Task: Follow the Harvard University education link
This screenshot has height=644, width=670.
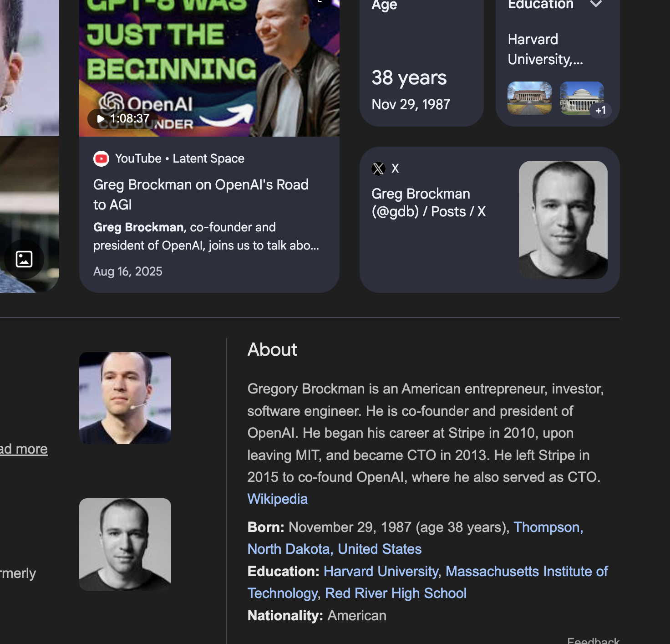Action: tap(382, 571)
